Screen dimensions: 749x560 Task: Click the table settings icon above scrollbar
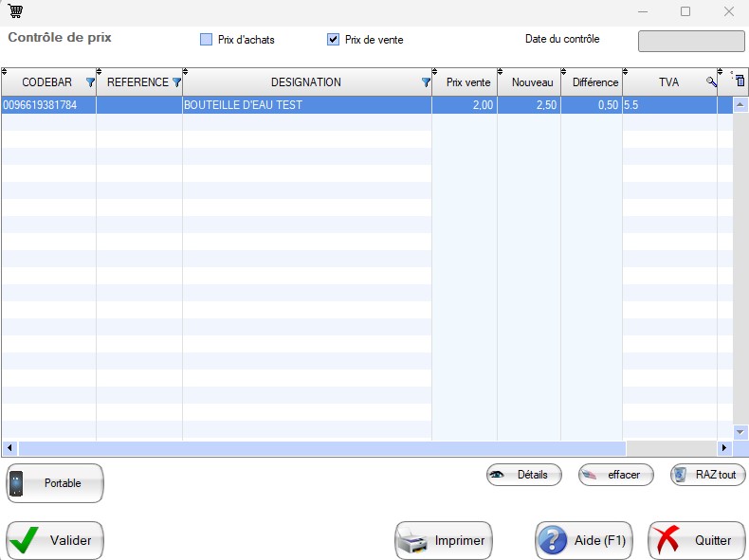pyautogui.click(x=740, y=82)
